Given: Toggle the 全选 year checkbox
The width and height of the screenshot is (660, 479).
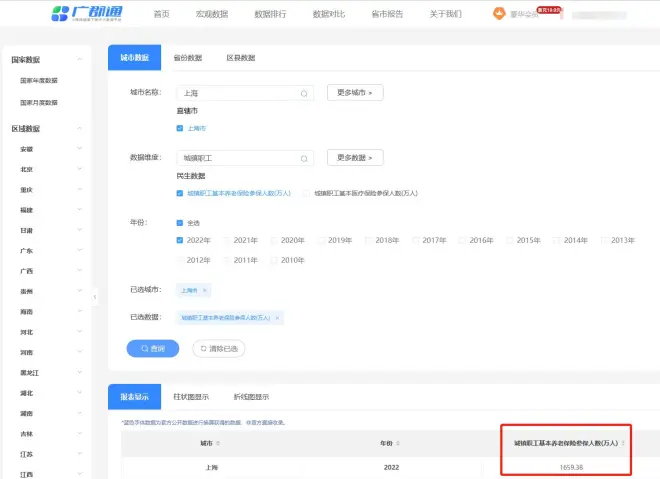Looking at the screenshot, I should (x=180, y=223).
